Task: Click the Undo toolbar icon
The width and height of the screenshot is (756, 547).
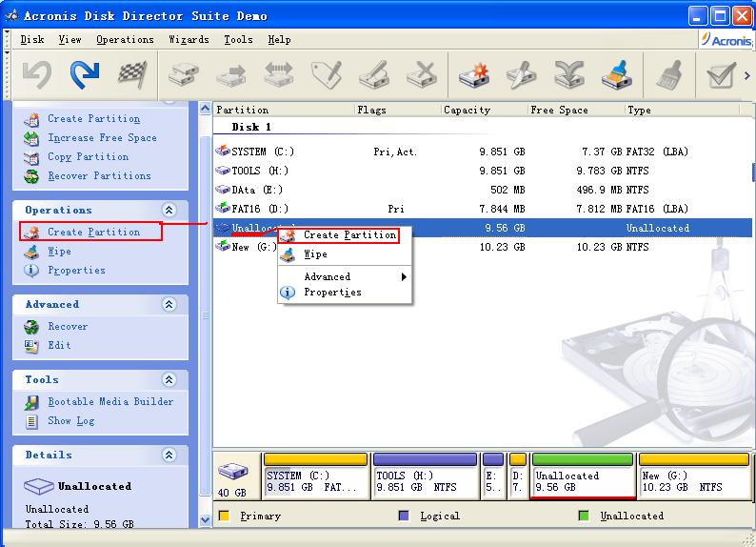Action: 36,74
